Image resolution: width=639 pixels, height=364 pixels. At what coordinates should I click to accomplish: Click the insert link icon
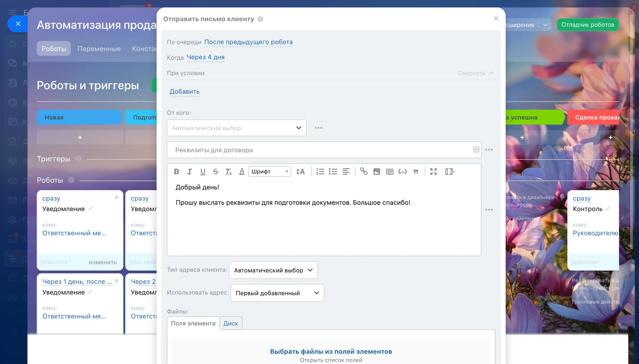(x=363, y=172)
